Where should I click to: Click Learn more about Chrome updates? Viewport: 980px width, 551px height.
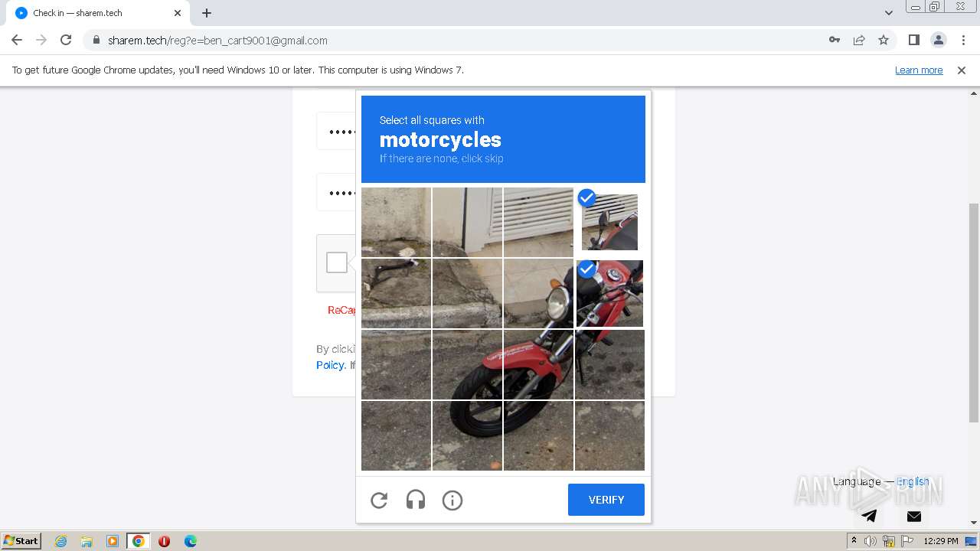pos(919,70)
